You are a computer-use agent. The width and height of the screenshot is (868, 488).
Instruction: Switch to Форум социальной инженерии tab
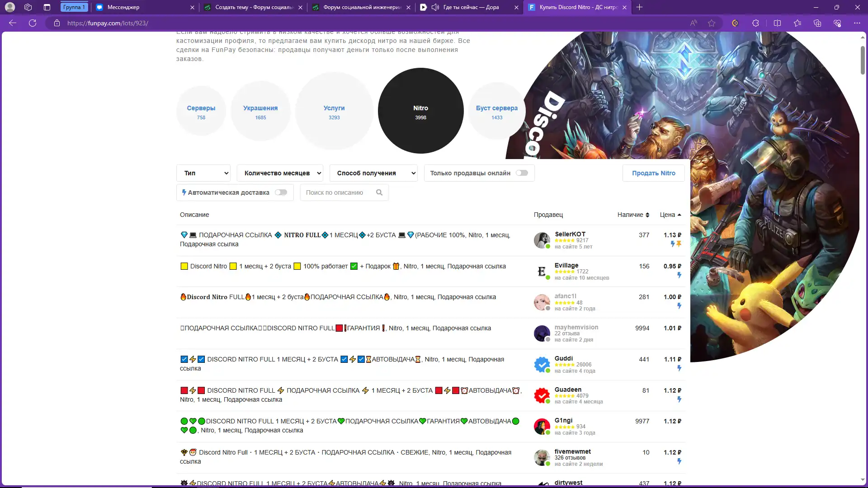pyautogui.click(x=362, y=7)
